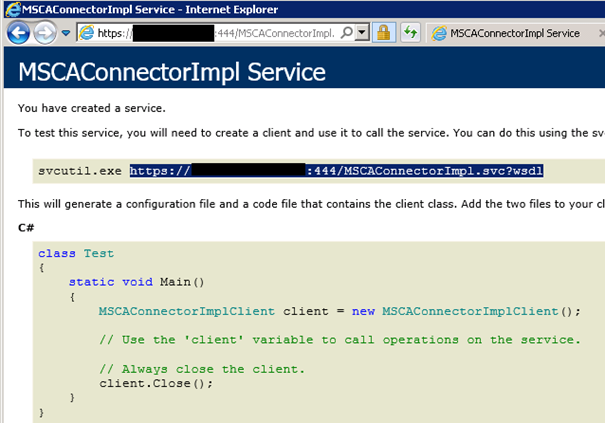
Task: Click the svcutil.exe command text
Action: pyautogui.click(x=78, y=171)
